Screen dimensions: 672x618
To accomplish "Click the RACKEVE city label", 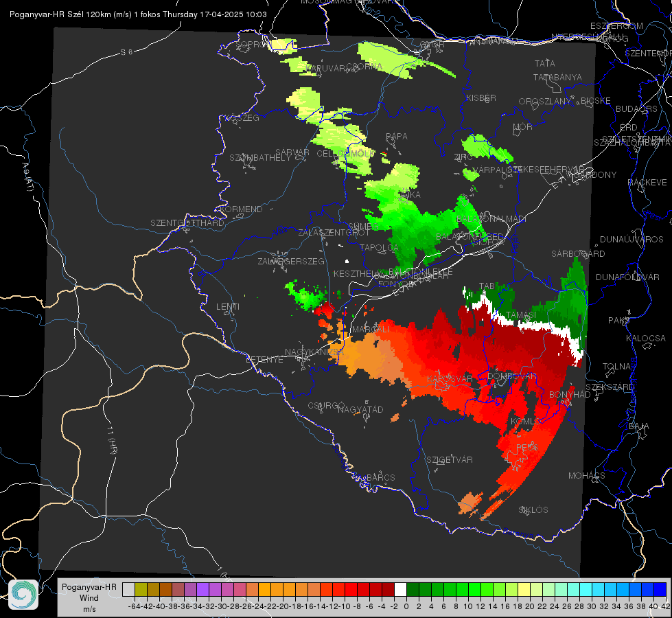I will point(647,183).
